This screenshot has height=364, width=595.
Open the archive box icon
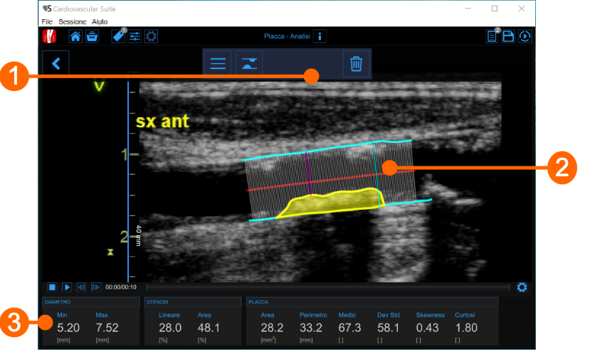point(92,37)
